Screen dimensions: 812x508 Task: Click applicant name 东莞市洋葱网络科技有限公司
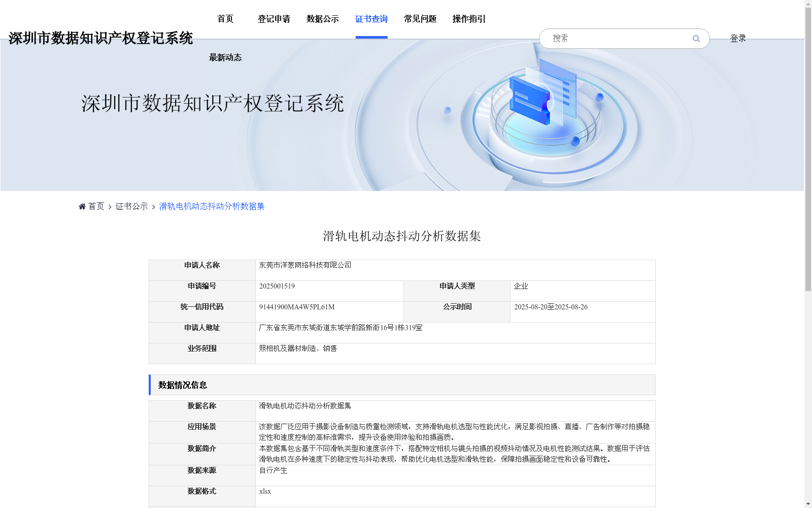coord(306,265)
